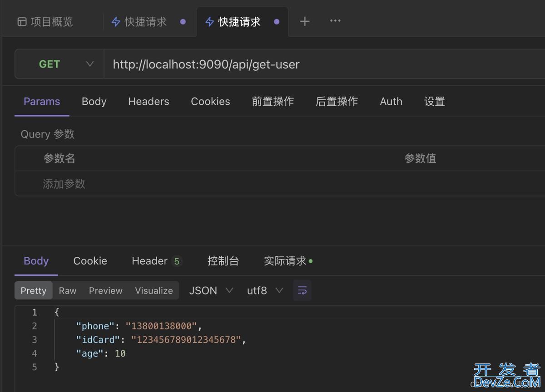Open the 后置操作 tab
The height and width of the screenshot is (392, 545).
pos(337,102)
